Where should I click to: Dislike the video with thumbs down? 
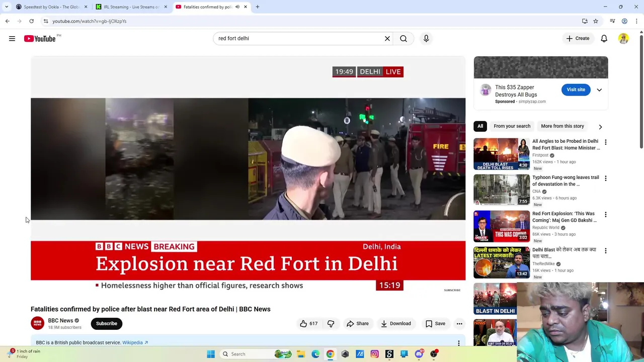[x=331, y=323]
